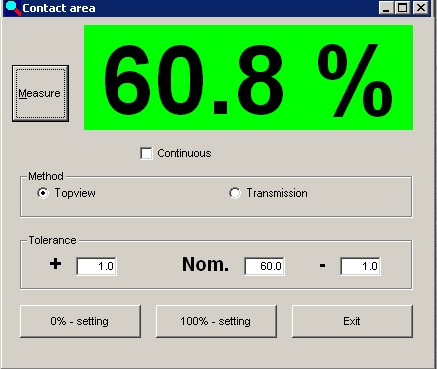Image resolution: width=437 pixels, height=369 pixels.
Task: Click the bold plus sign in Tolerance
Action: coord(55,264)
